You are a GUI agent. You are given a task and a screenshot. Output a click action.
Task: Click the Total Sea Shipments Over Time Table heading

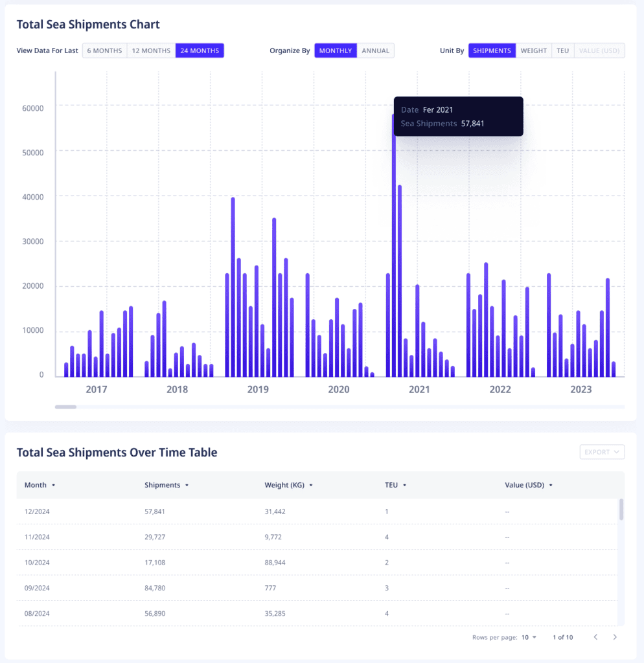click(117, 453)
